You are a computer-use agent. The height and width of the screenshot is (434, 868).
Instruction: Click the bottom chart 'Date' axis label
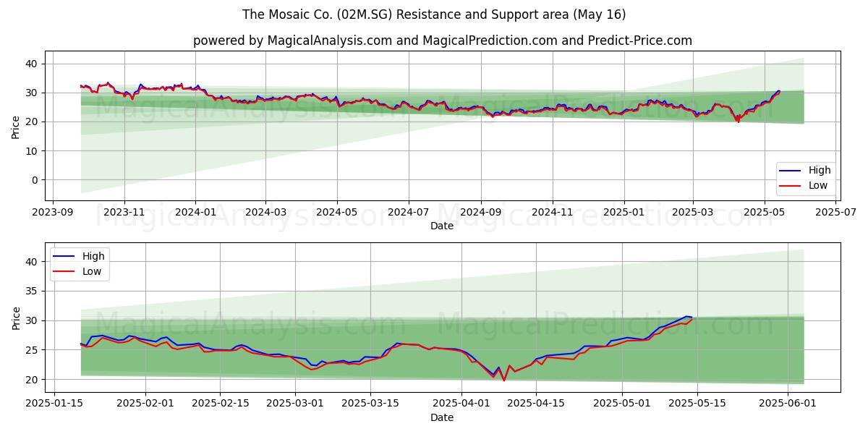tap(442, 417)
